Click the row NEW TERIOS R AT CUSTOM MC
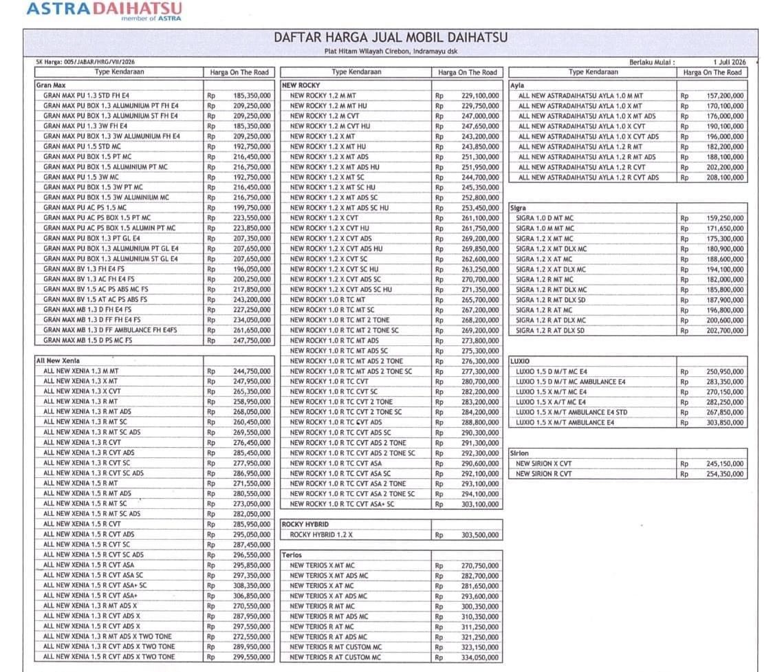Viewport: 784px width, 672px height. [x=391, y=657]
